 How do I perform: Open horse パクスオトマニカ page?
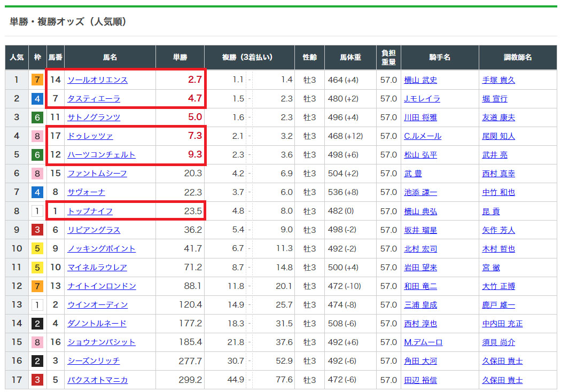point(97,380)
